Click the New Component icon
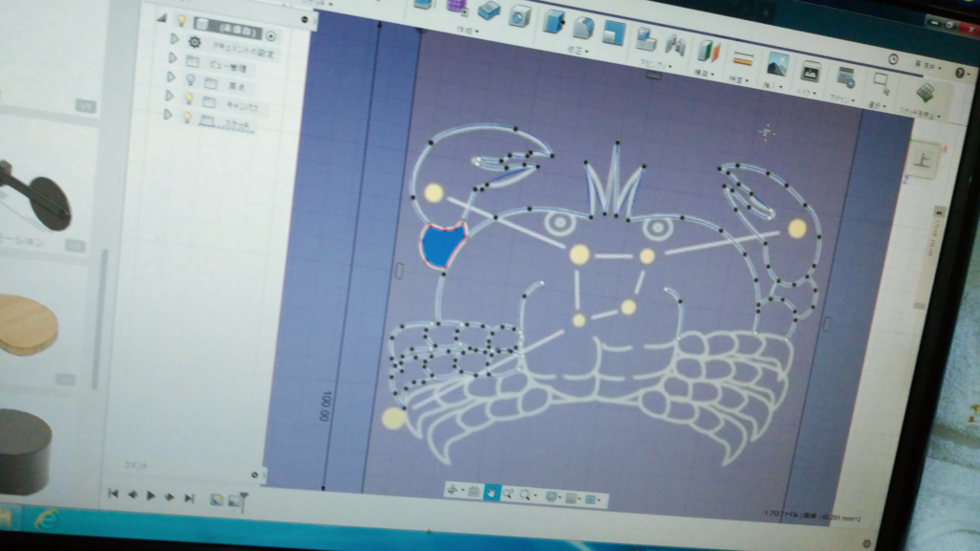 click(x=646, y=40)
